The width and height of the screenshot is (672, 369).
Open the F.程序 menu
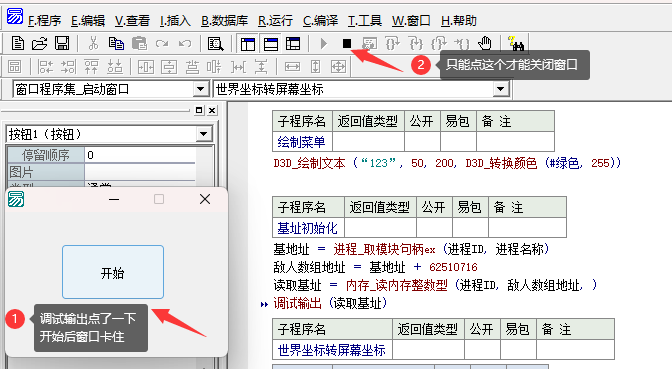click(44, 21)
